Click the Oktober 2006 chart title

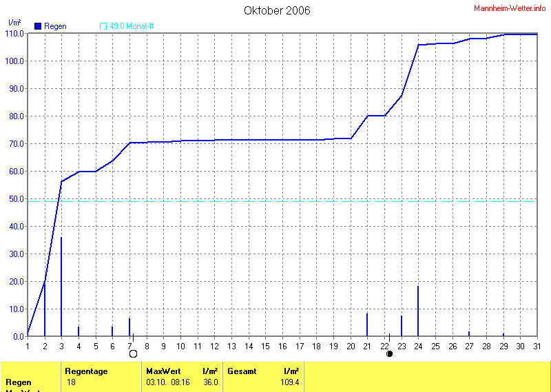point(277,10)
